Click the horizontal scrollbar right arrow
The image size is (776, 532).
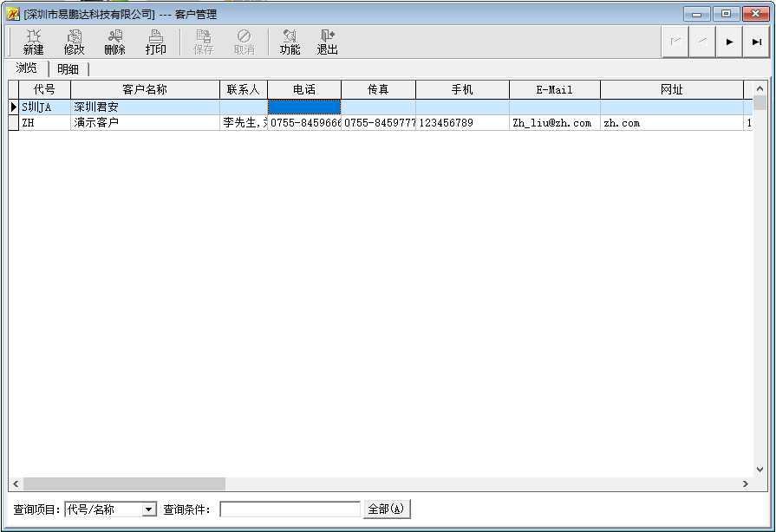[x=745, y=483]
